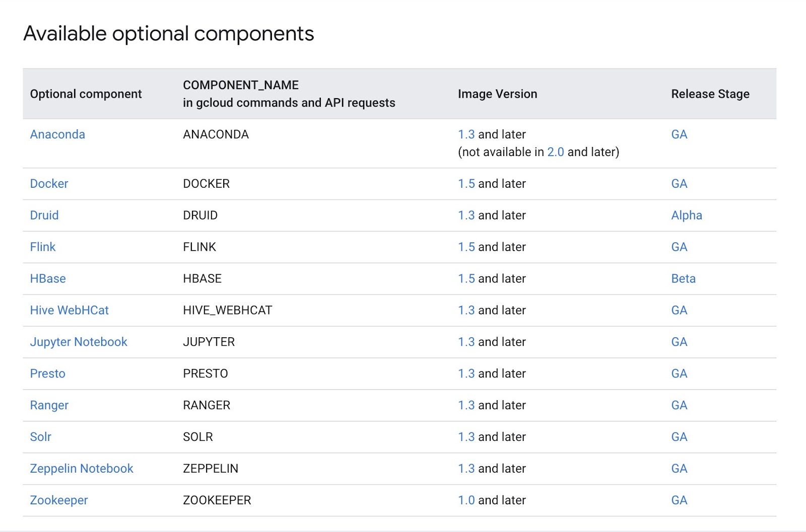Click the Hive WebHCat link

click(69, 311)
